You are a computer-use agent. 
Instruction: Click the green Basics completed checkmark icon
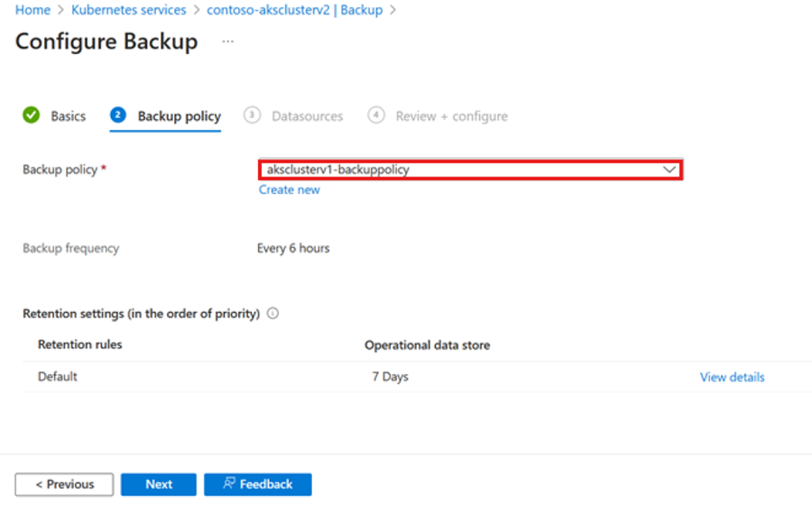[x=31, y=115]
